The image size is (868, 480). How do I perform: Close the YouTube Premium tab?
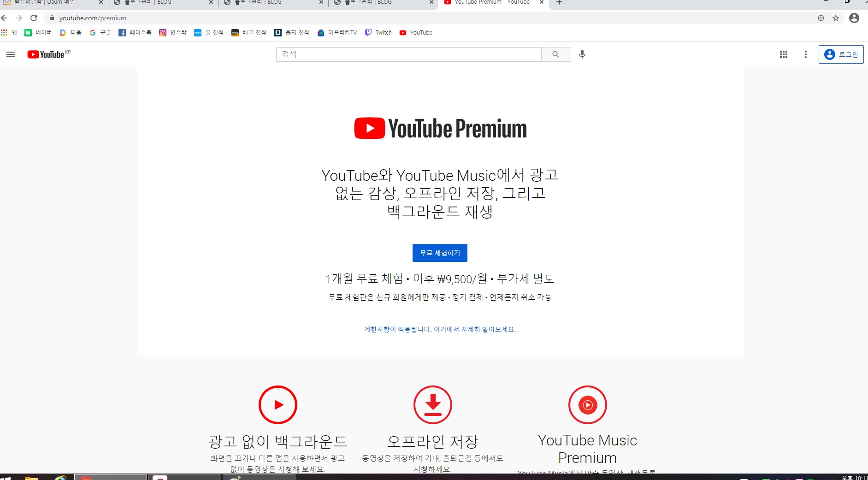[x=542, y=2]
